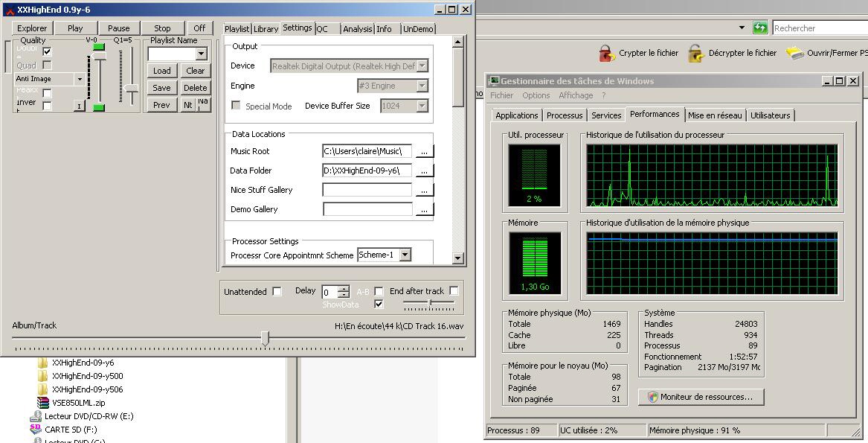The image size is (868, 443).
Task: Browse for the Data Folder location
Action: (424, 170)
